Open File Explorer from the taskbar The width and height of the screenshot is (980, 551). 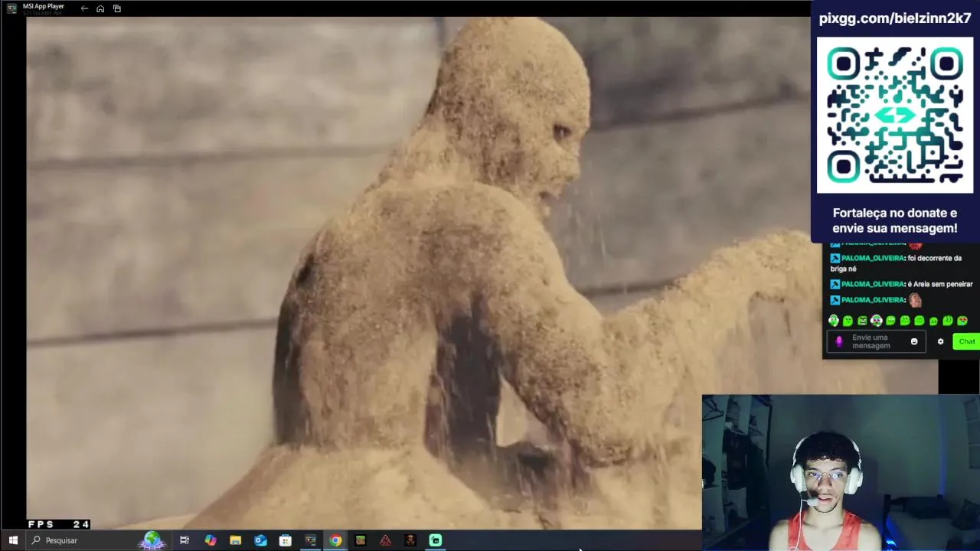[x=235, y=540]
